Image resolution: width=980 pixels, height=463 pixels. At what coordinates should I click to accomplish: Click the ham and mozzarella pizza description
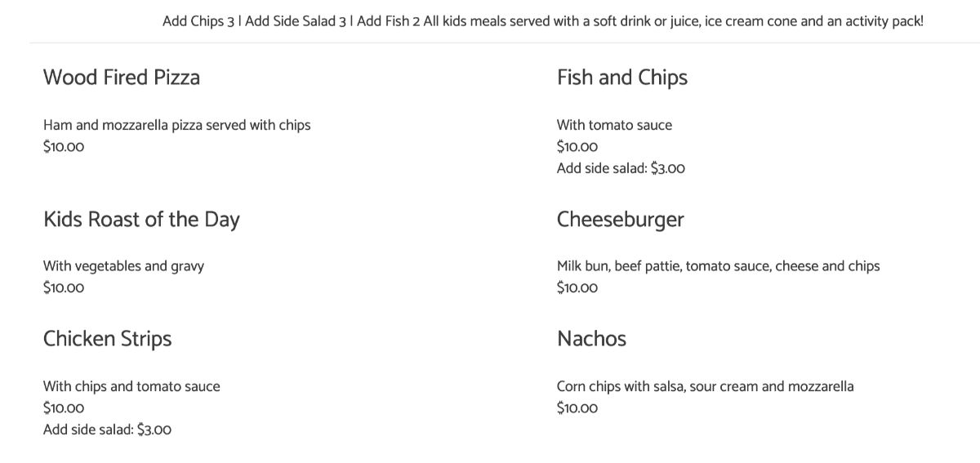[x=177, y=125]
